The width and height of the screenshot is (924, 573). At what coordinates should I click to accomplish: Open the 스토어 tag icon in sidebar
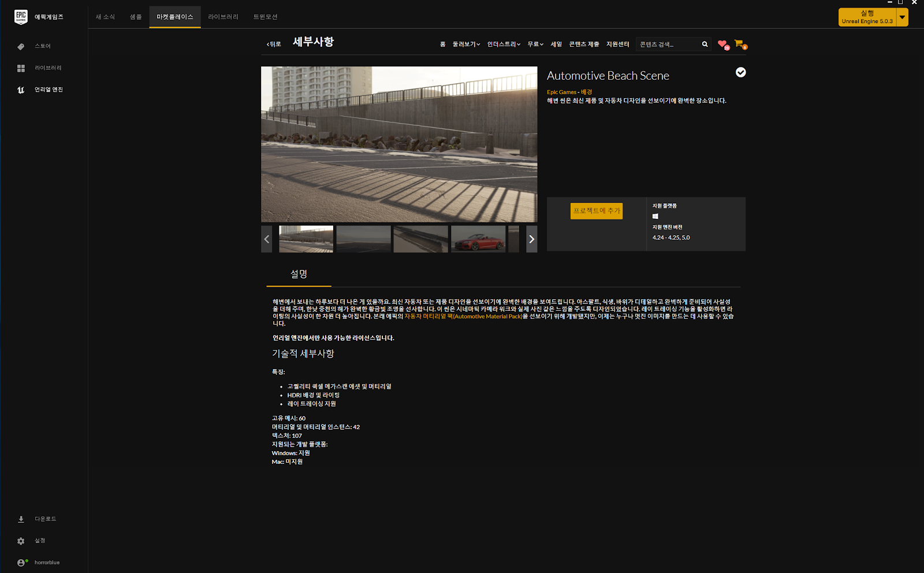pos(21,46)
